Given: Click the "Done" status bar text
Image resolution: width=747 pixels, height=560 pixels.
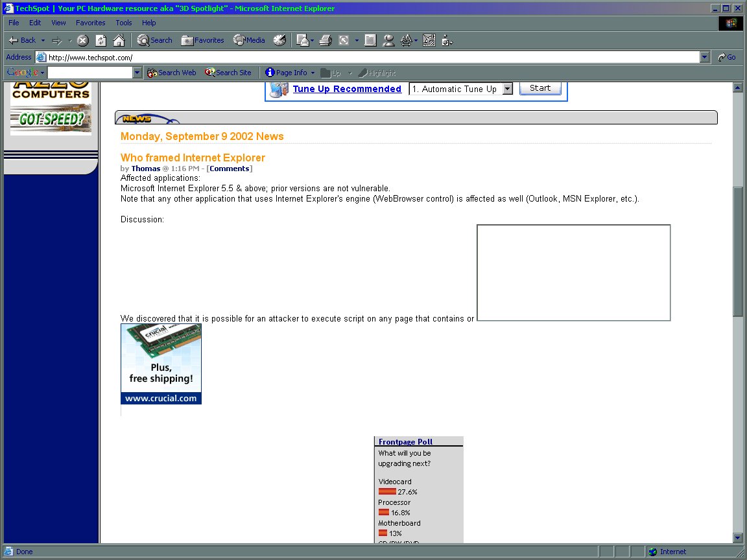Looking at the screenshot, I should 24,552.
